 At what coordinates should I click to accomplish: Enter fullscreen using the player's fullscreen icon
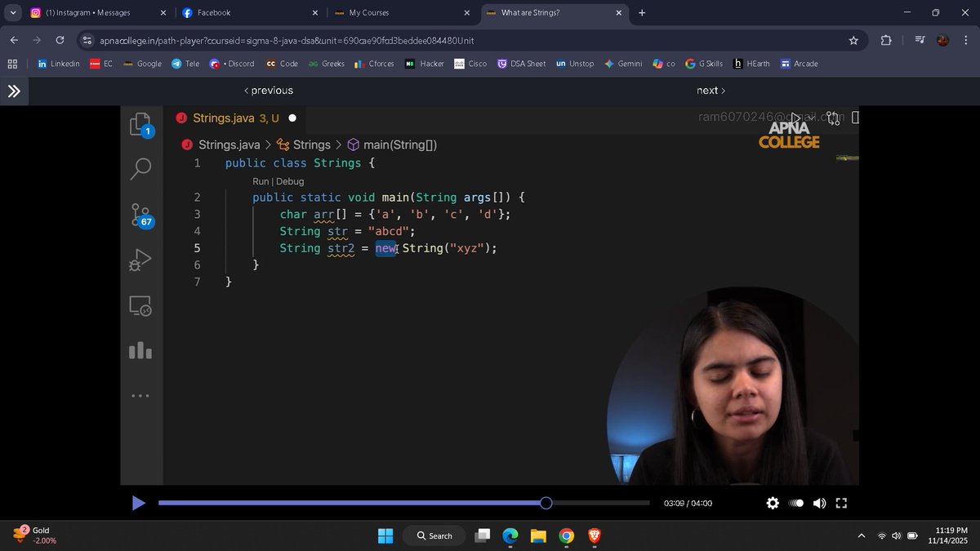coord(841,503)
